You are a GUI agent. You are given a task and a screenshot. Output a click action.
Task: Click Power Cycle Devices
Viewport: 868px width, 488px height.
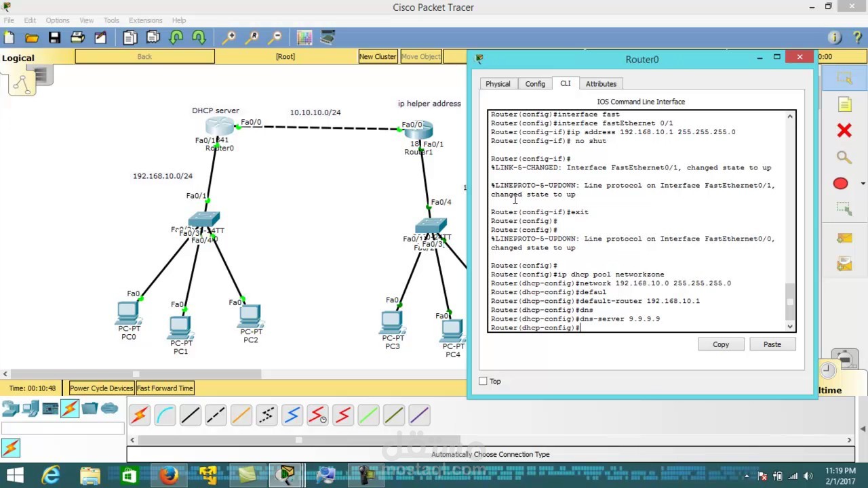(x=101, y=388)
